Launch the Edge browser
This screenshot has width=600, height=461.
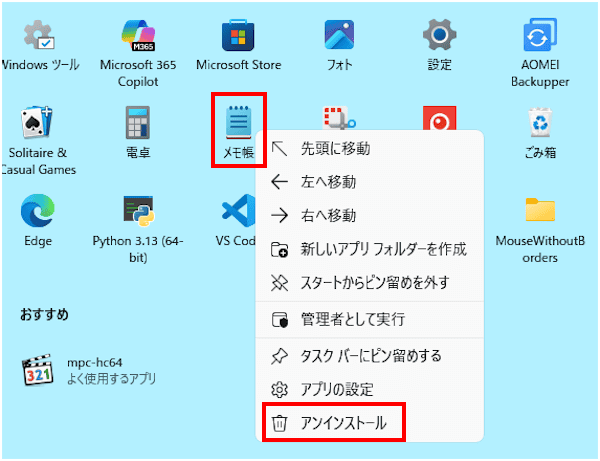tap(38, 210)
